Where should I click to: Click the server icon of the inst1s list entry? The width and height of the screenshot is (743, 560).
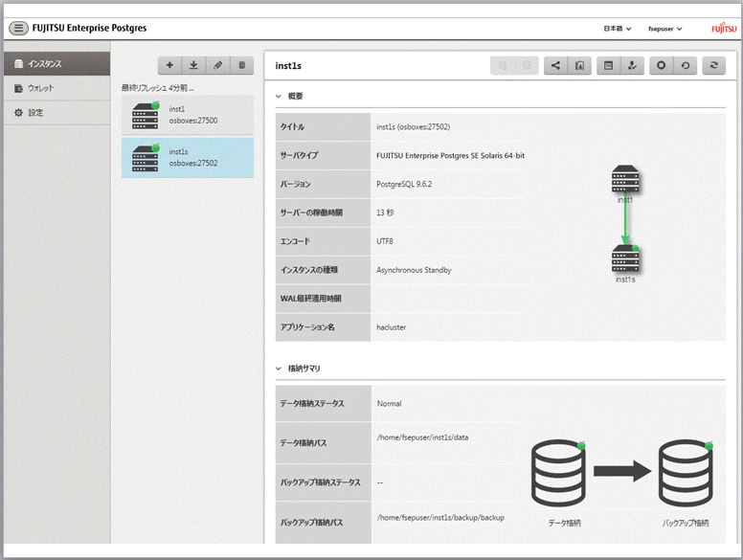click(146, 158)
